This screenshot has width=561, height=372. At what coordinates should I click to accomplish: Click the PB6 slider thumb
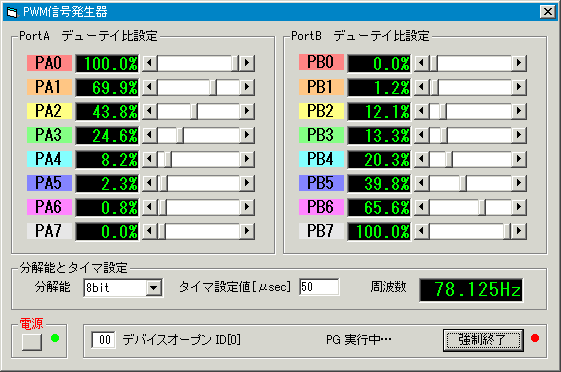(482, 207)
